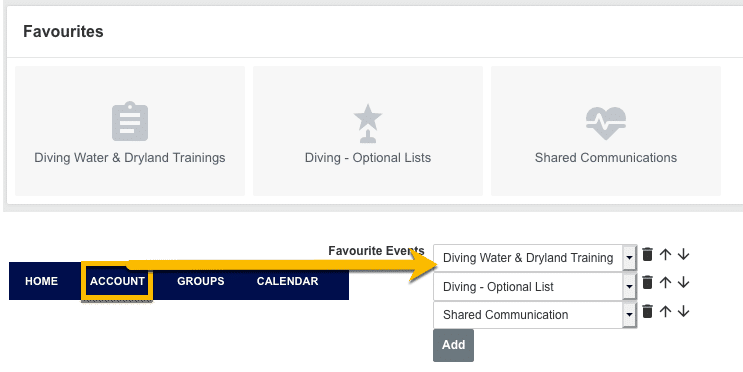Screen dimensions: 743x372
Task: Delete the Shared Communication favourite
Action: [647, 311]
